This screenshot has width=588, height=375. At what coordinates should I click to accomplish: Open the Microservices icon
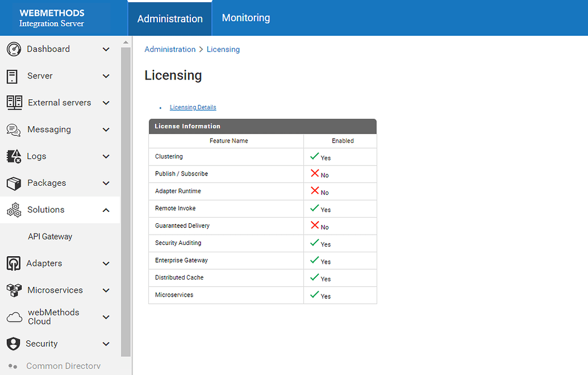14,290
